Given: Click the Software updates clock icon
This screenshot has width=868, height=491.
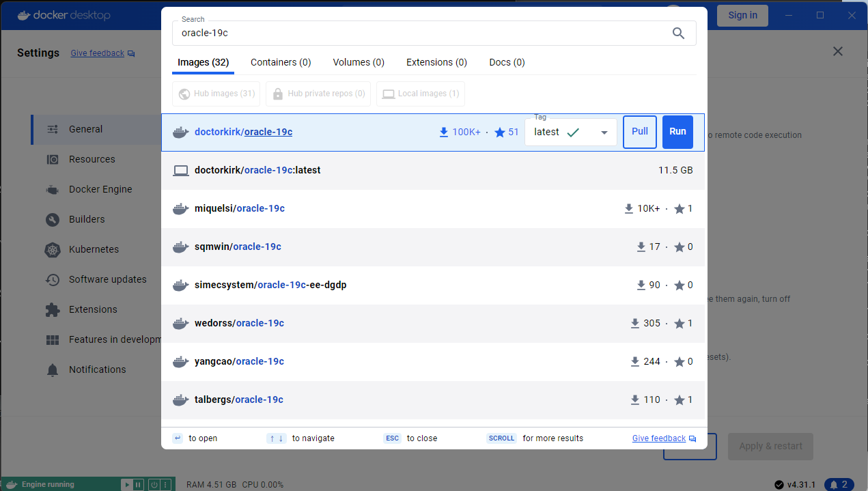Looking at the screenshot, I should pos(53,279).
